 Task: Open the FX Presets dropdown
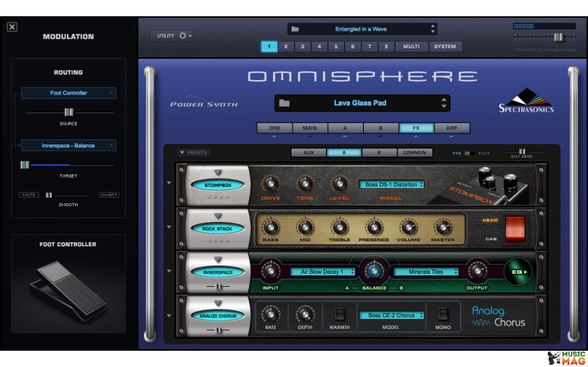pyautogui.click(x=193, y=153)
